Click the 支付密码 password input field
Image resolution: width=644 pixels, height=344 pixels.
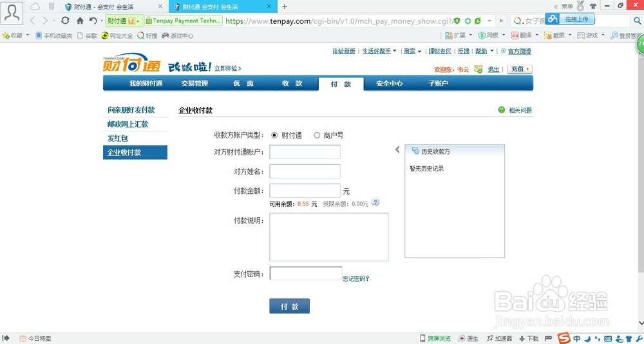click(x=305, y=273)
